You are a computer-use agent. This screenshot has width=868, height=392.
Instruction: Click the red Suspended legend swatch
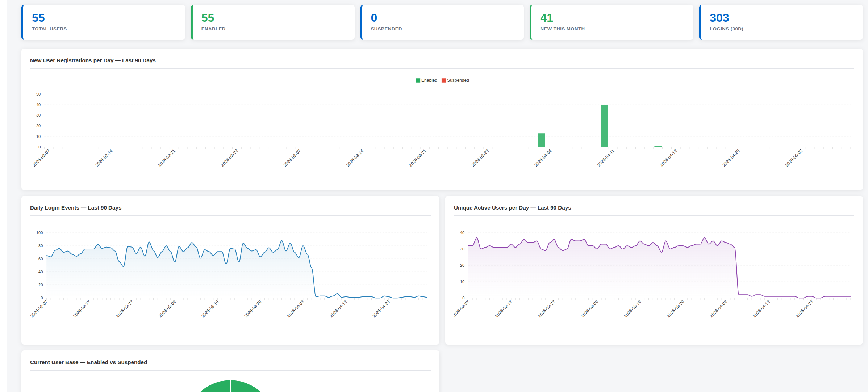pos(444,80)
